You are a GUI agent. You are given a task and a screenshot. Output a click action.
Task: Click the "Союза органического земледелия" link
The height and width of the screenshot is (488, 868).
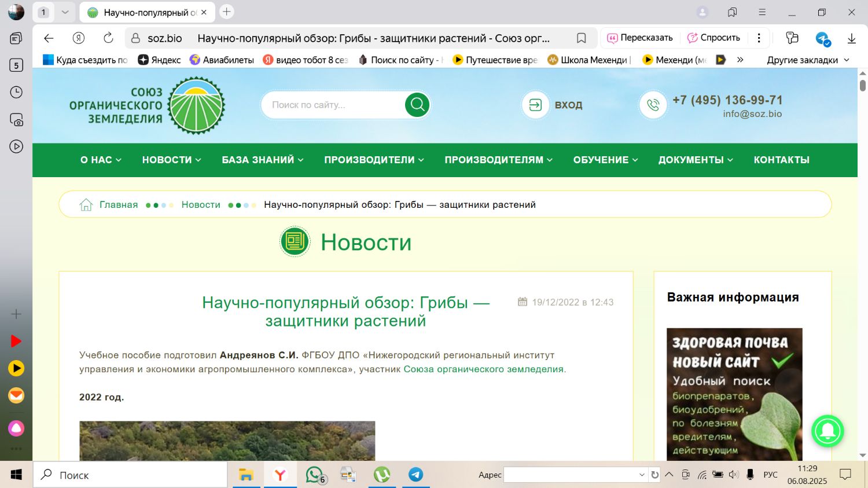tap(483, 369)
